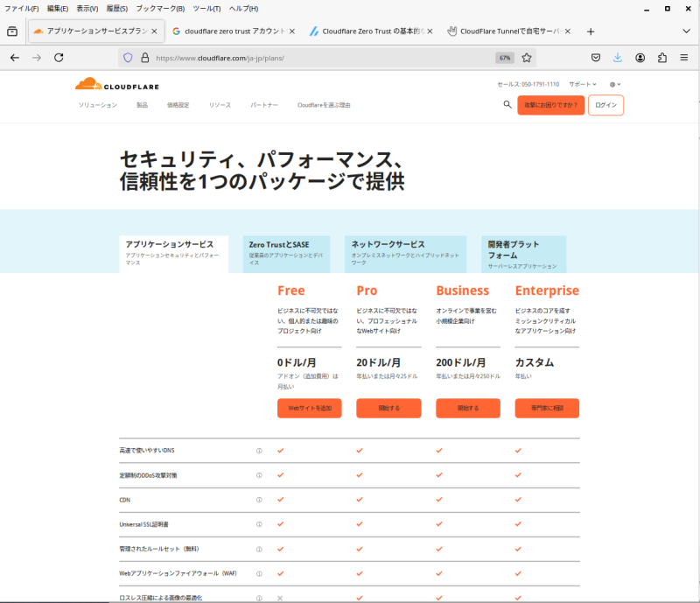The width and height of the screenshot is (700, 603).
Task: Click the ロスレス圧縮による画像の最適化 row label
Action: [161, 598]
